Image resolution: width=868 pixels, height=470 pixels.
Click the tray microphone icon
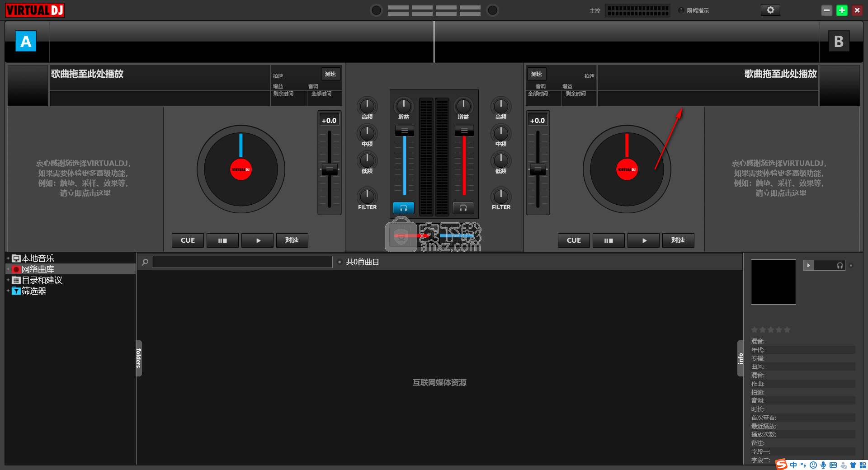point(823,465)
